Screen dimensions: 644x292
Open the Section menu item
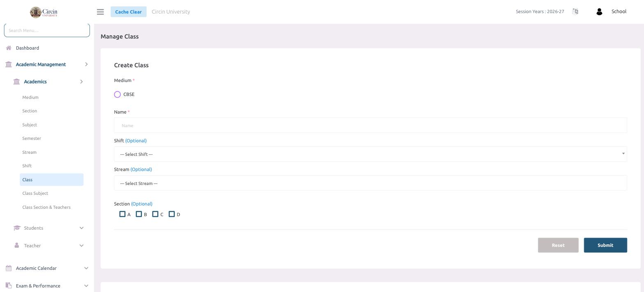(x=30, y=111)
